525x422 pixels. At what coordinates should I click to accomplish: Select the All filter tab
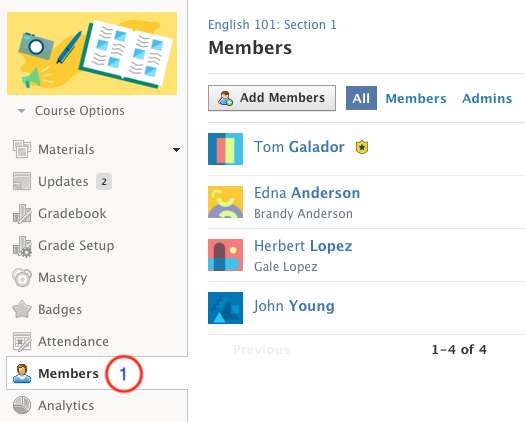tap(361, 98)
